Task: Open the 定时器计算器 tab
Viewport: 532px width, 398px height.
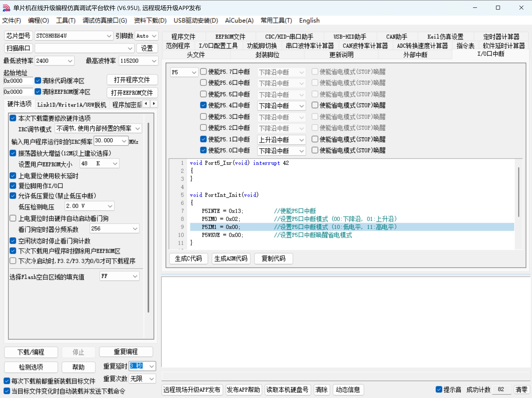Action: tap(501, 37)
